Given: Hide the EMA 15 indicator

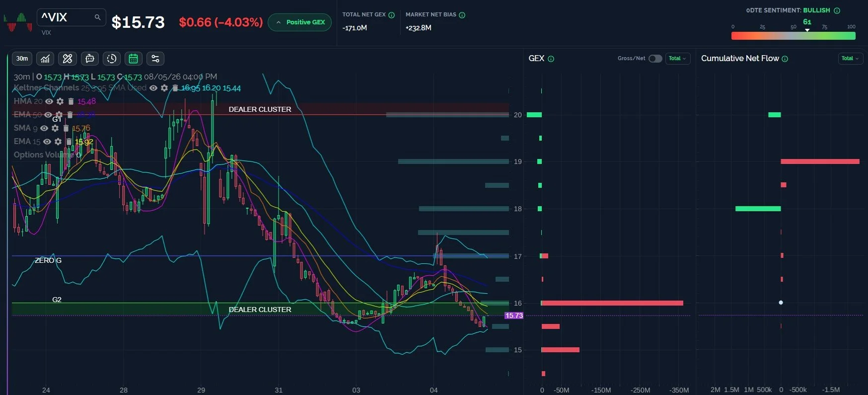Looking at the screenshot, I should (x=47, y=142).
